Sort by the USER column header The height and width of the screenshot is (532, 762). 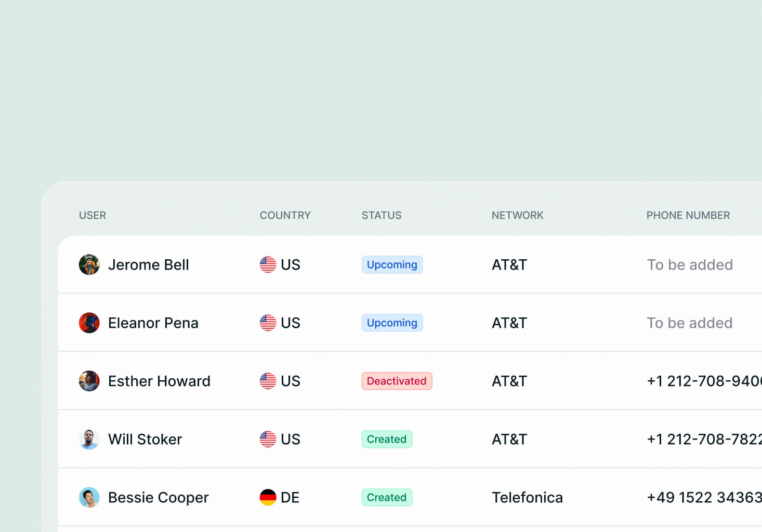tap(93, 215)
